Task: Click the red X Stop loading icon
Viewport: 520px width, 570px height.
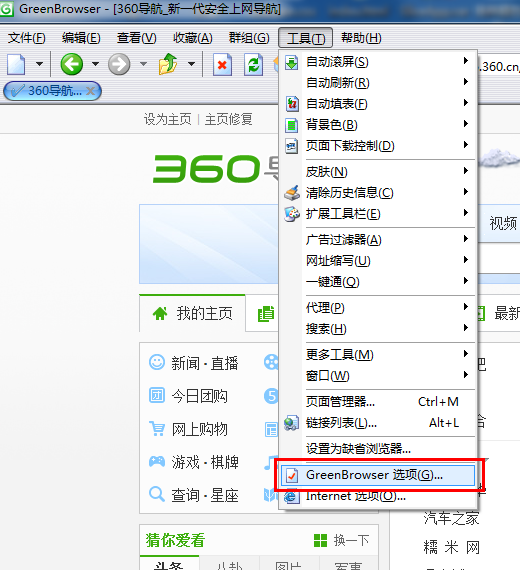Action: [x=222, y=65]
